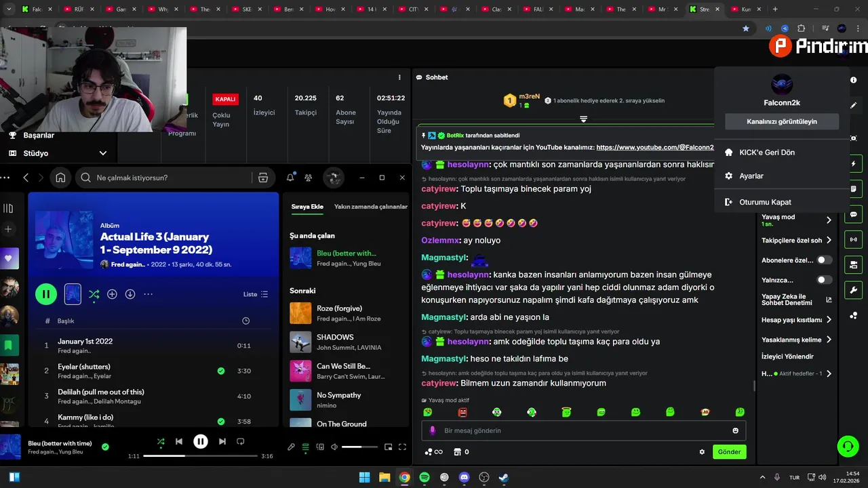Image resolution: width=868 pixels, height=488 pixels.
Task: Select the wrench tools sidebar icon
Action: tap(853, 290)
